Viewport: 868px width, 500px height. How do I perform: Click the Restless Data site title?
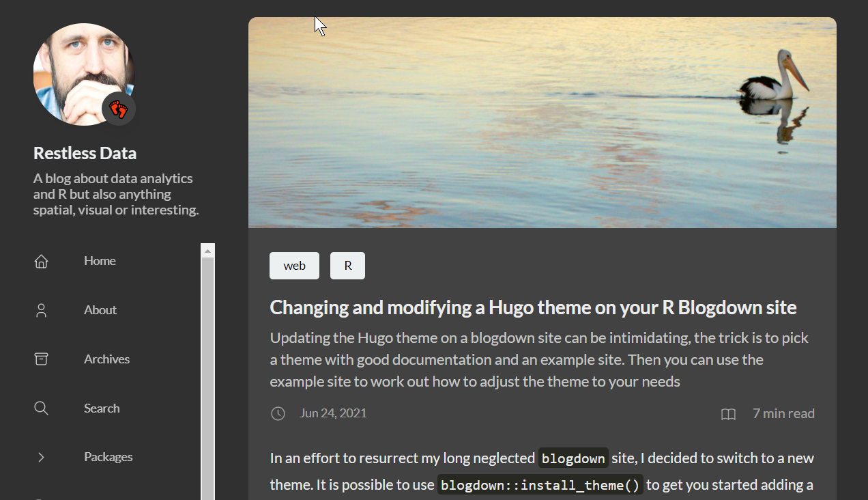click(x=85, y=153)
